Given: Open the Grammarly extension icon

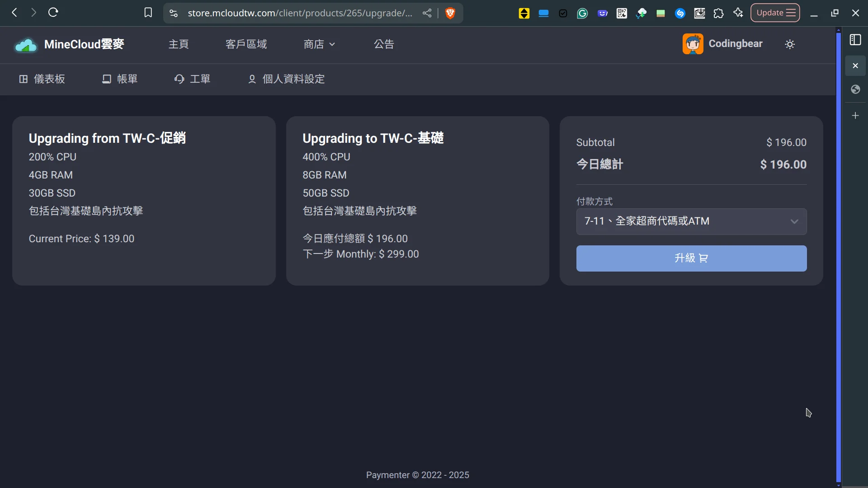Looking at the screenshot, I should coord(582,14).
